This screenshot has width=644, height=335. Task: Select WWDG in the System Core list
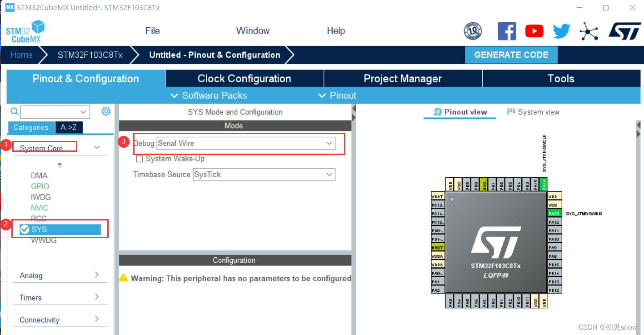click(x=44, y=240)
